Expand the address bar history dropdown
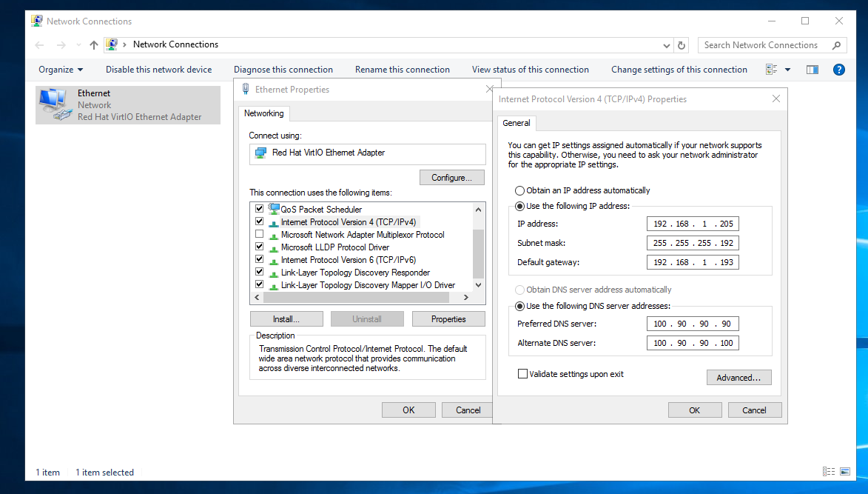868x494 pixels. coord(667,45)
